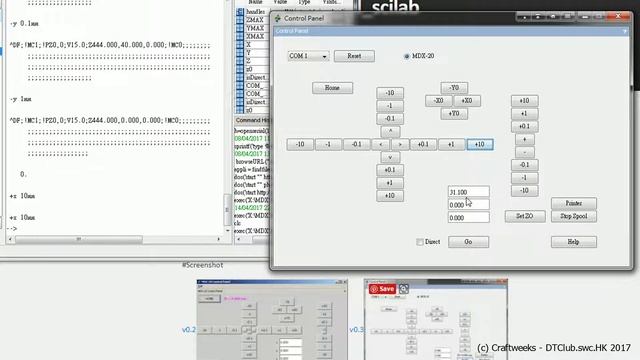The image size is (640, 360).
Task: Open the v0.2 link on the web page
Action: click(x=189, y=329)
